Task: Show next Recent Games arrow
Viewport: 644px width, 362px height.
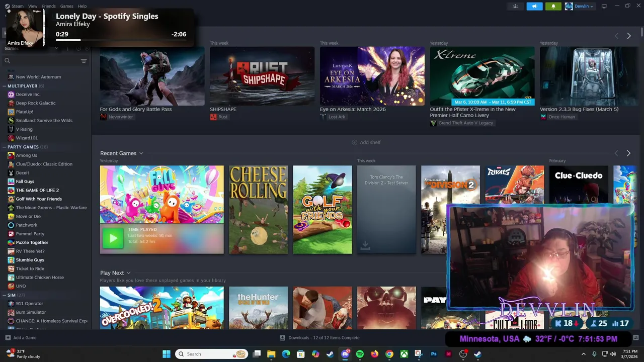Action: [629, 153]
